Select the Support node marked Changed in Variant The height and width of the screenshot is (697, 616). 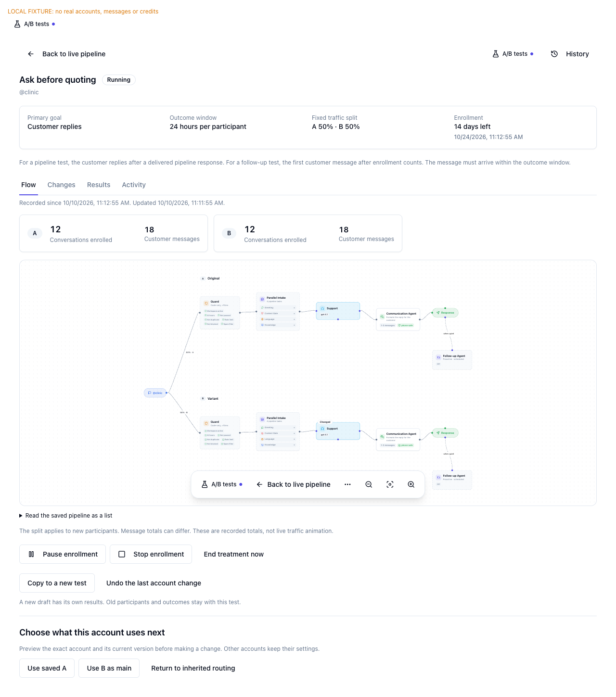pyautogui.click(x=338, y=431)
